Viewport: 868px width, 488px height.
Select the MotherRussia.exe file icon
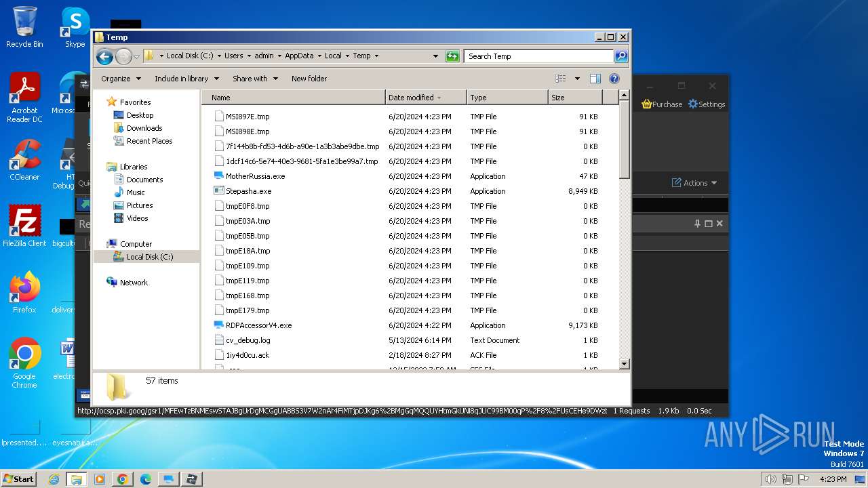[219, 176]
